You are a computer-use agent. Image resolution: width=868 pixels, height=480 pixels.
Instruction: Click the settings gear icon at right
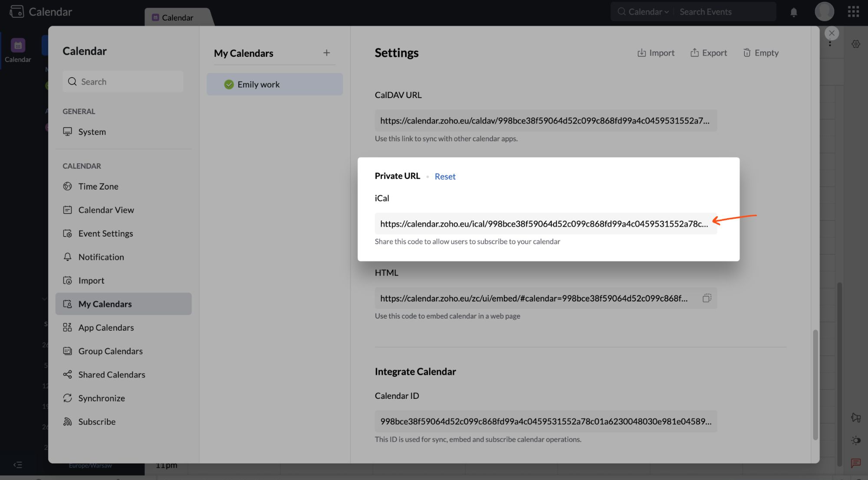click(855, 44)
